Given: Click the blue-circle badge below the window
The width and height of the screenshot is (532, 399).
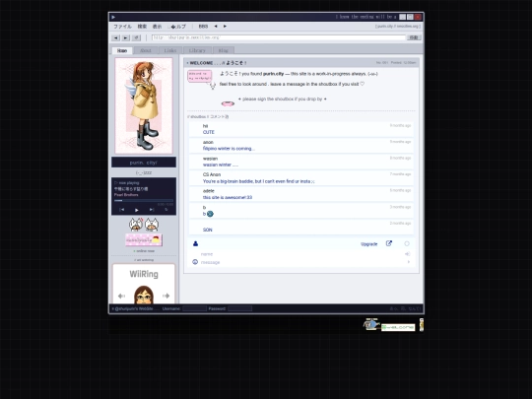Looking at the screenshot, I should 371,325.
